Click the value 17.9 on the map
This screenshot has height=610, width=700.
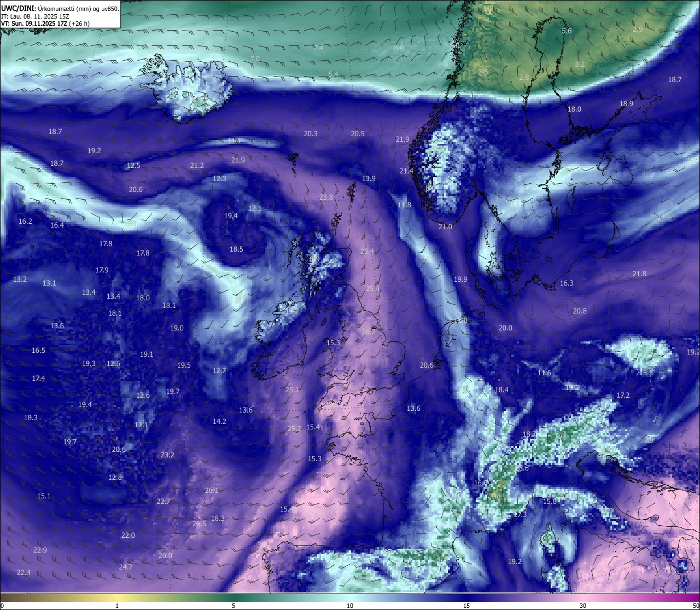(102, 270)
